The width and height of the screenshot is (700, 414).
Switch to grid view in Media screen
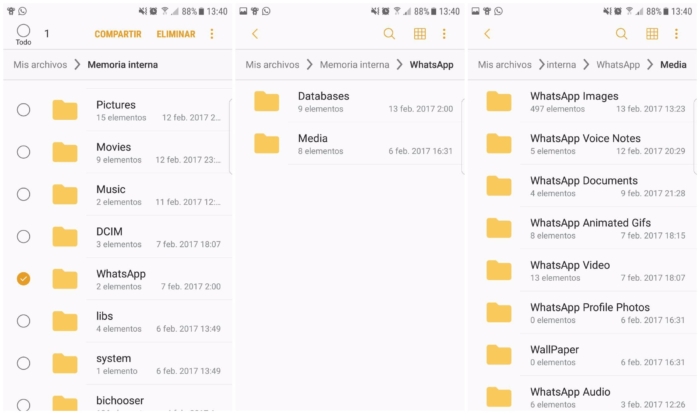[651, 34]
